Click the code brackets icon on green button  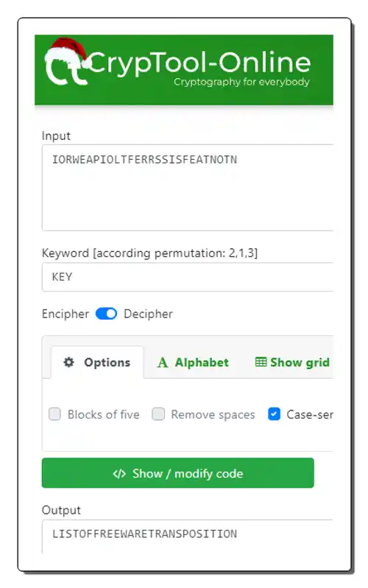tap(119, 474)
